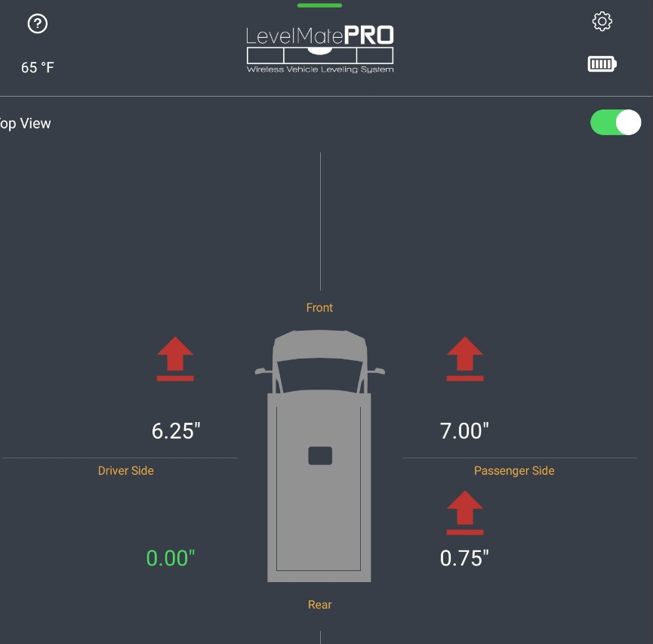This screenshot has height=644, width=653.
Task: Check the battery level icon
Action: pyautogui.click(x=602, y=64)
